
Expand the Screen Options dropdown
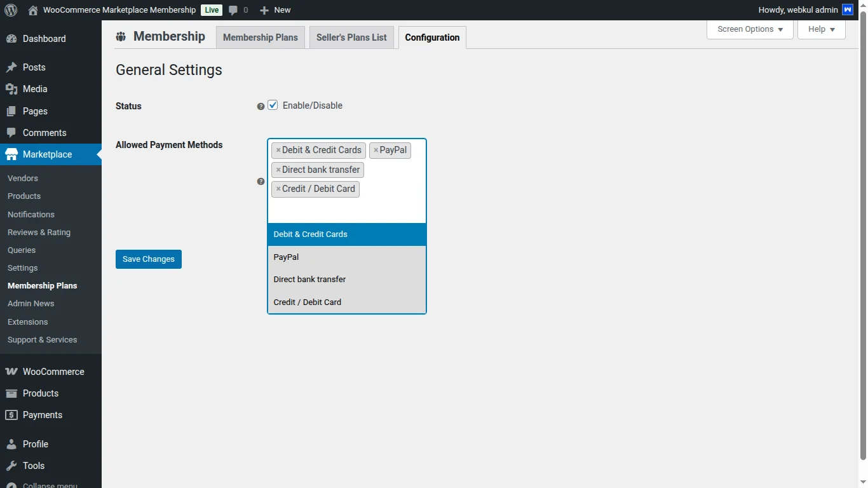750,29
